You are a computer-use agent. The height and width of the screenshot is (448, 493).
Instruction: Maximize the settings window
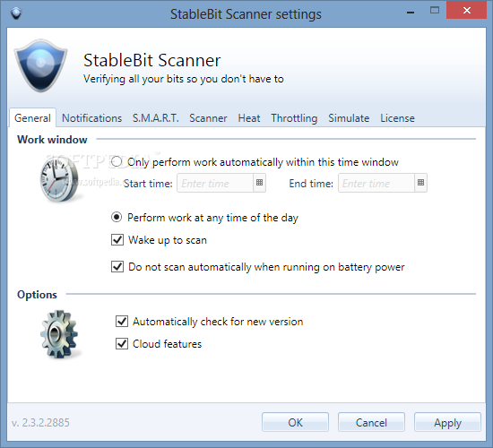[435, 11]
